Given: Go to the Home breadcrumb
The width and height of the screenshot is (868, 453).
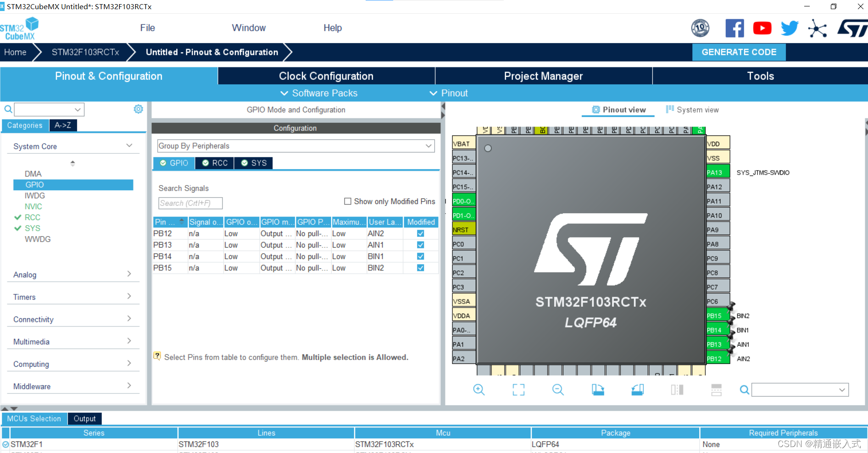Looking at the screenshot, I should (15, 52).
